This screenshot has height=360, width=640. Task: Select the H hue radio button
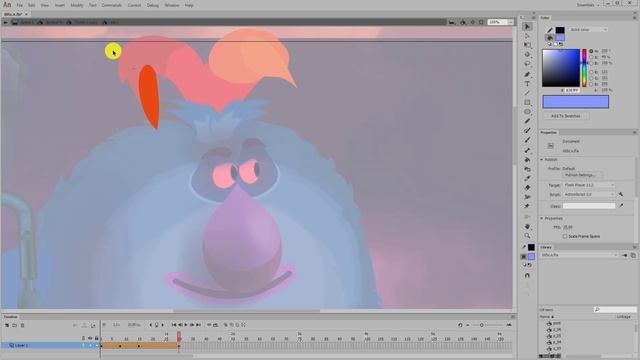tap(591, 51)
